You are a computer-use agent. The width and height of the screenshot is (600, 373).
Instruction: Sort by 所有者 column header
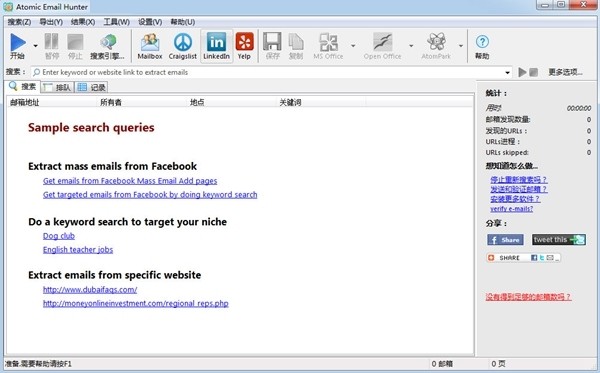click(x=142, y=102)
